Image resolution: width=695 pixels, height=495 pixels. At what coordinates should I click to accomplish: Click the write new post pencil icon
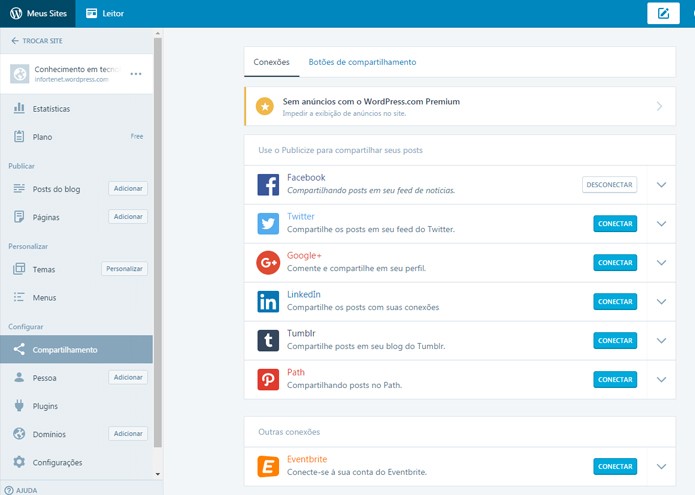(663, 13)
